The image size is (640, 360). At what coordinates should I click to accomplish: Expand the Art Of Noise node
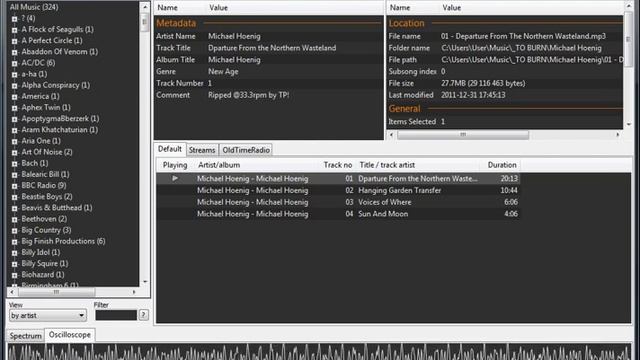(14, 152)
